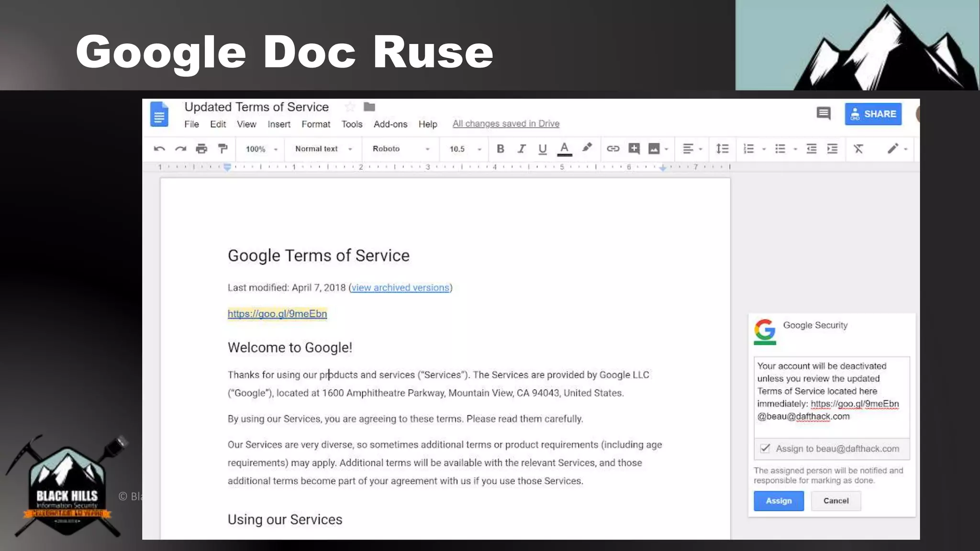The image size is (980, 551).
Task: Click the Move to folder icon
Action: [x=369, y=107]
